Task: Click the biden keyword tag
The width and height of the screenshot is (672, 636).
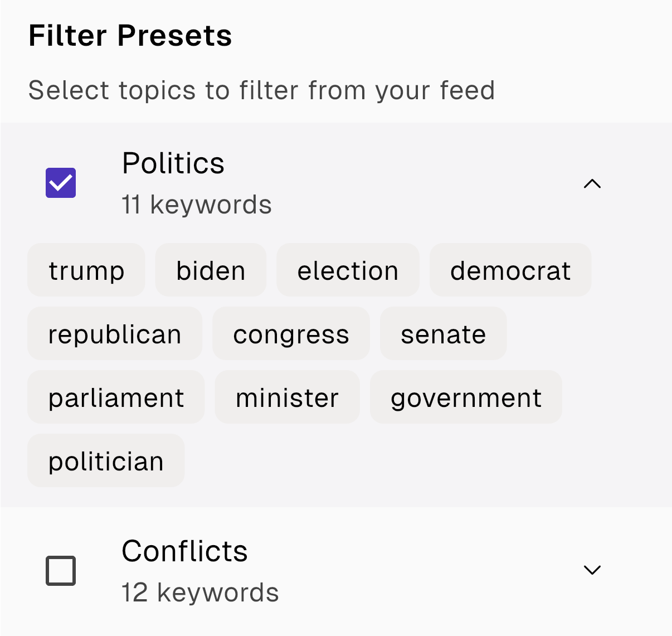Action: click(211, 270)
